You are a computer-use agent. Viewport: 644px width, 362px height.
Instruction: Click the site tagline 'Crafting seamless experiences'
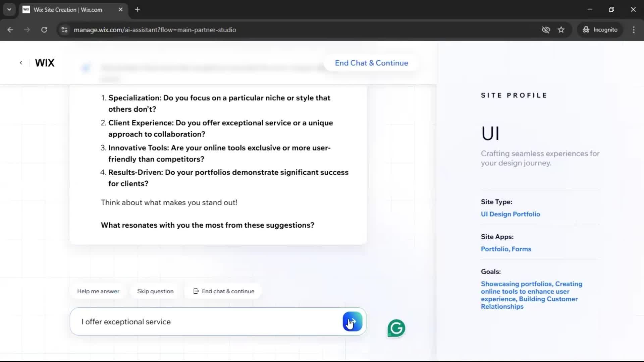pyautogui.click(x=540, y=158)
